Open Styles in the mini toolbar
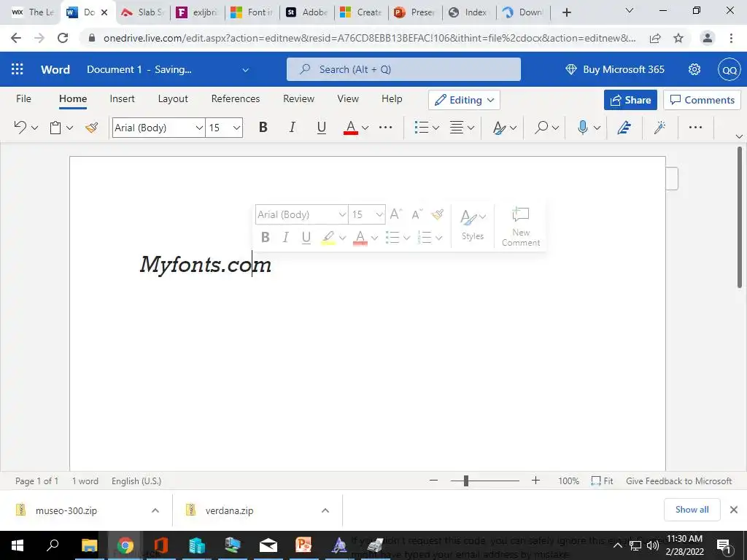 click(x=473, y=225)
